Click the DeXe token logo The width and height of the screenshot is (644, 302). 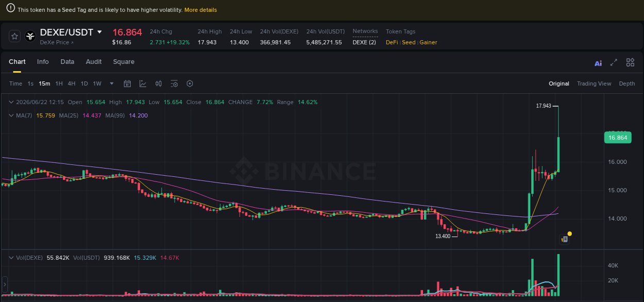click(30, 36)
